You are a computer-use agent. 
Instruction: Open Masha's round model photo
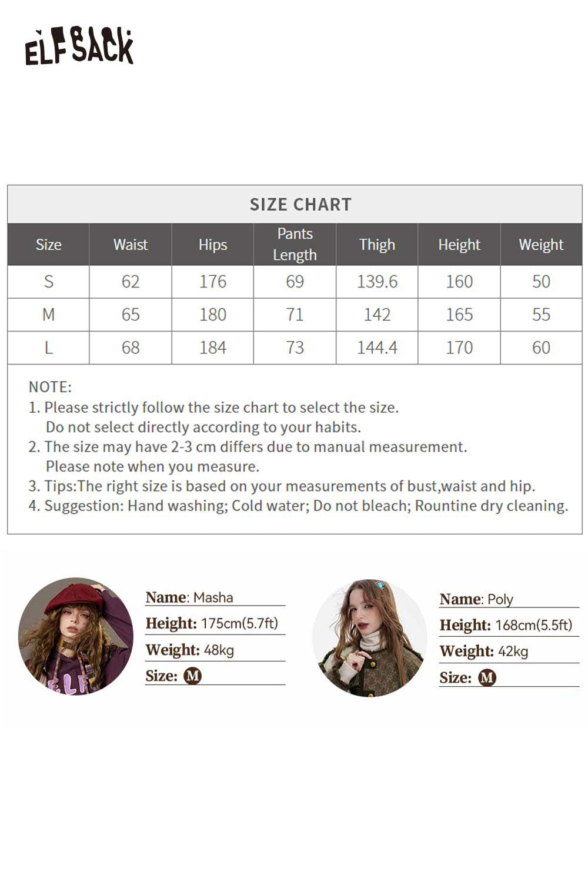[76, 636]
